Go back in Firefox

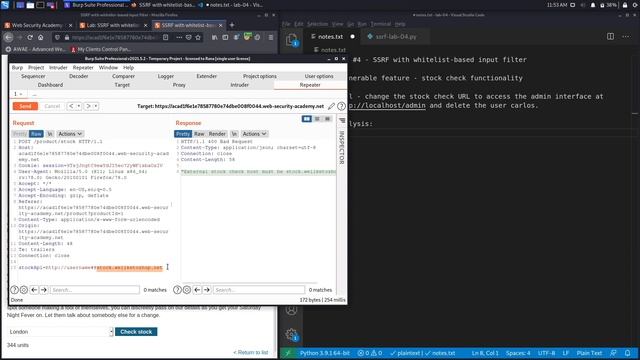9,37
